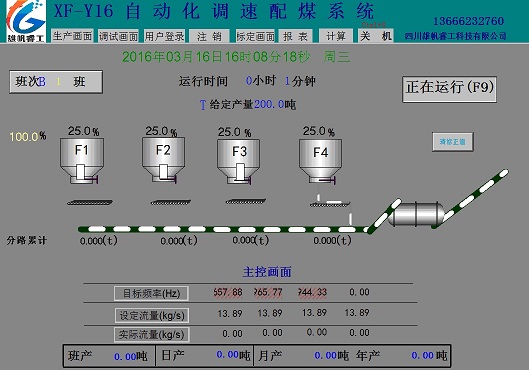Image resolution: width=529 pixels, height=370 pixels.
Task: Click the 目标频率(Hz) label button
Action: point(151,293)
